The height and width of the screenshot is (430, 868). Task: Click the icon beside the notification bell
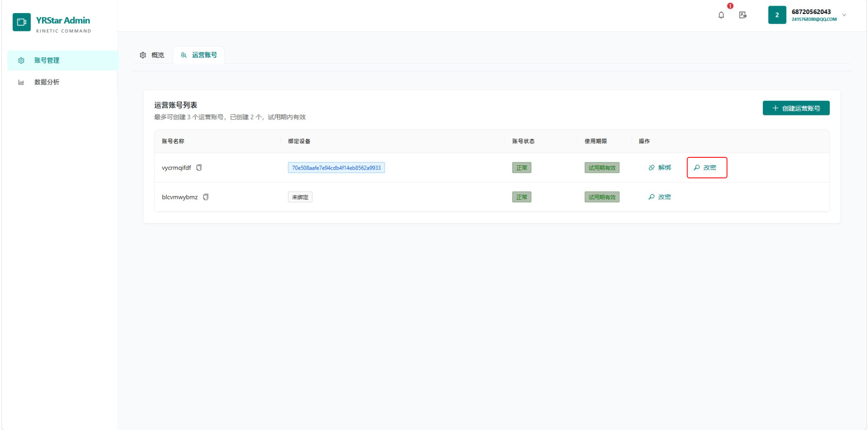point(742,15)
